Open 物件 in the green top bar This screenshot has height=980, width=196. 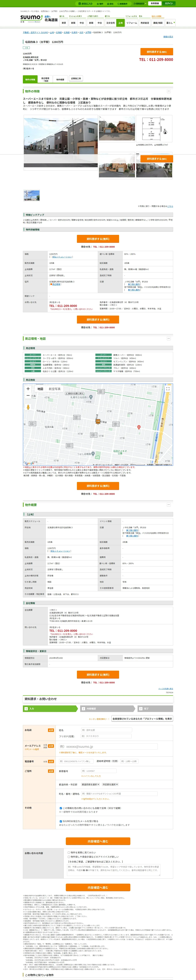[x=100, y=3]
